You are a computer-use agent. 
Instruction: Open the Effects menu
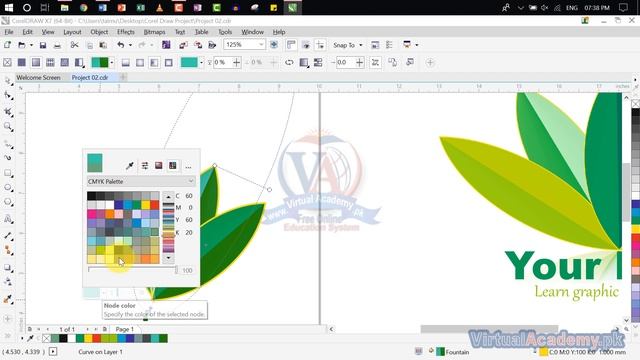pos(126,32)
